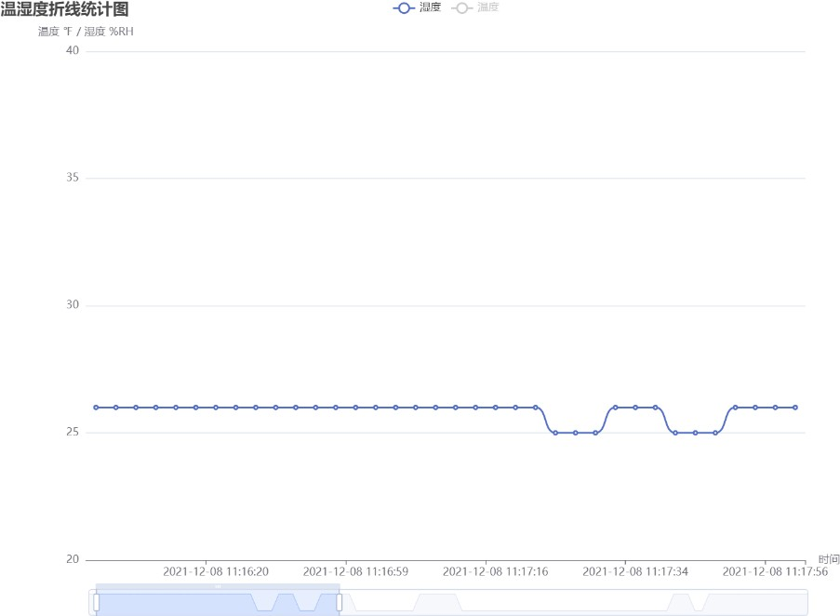Click the x-axis label 2021-12-08 11:17:56
The width and height of the screenshot is (840, 616).
coord(775,571)
